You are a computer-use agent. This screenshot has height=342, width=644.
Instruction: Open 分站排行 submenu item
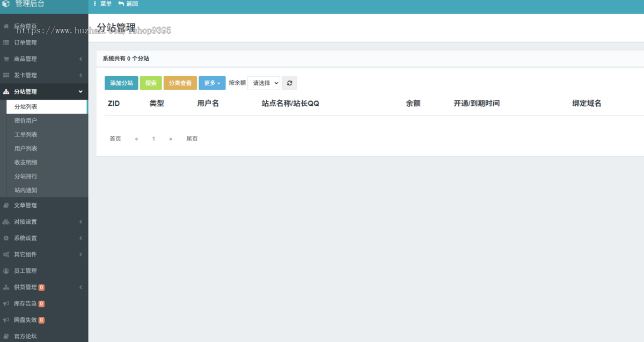[x=26, y=176]
